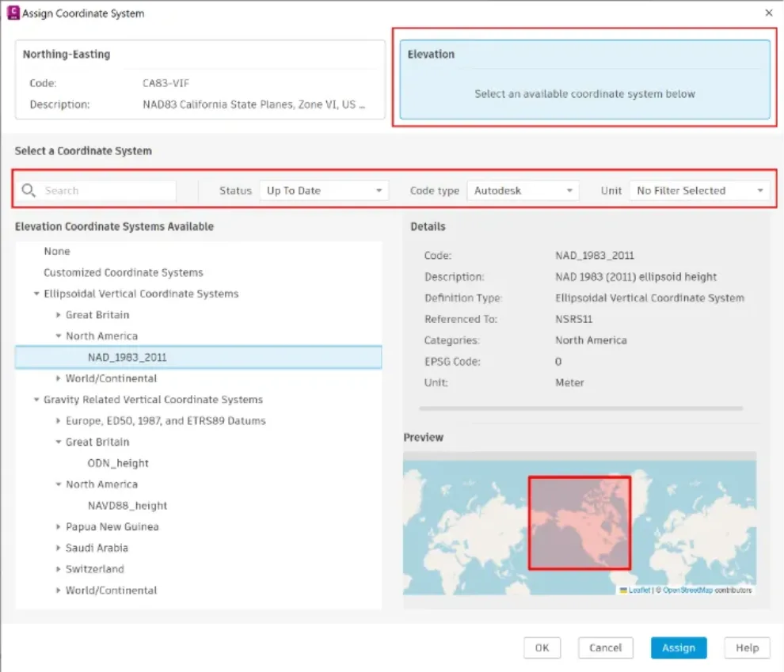Open the Status dropdown
The height and width of the screenshot is (672, 784).
[324, 191]
